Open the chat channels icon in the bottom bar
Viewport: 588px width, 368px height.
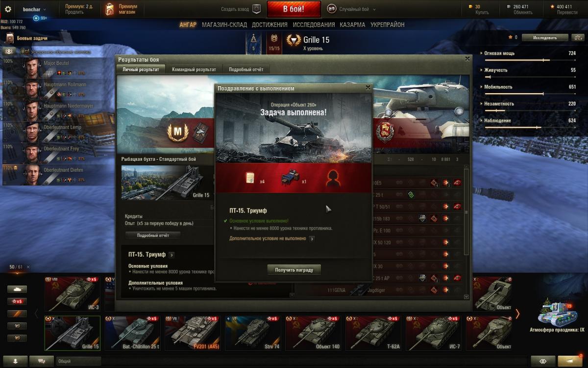pyautogui.click(x=42, y=361)
